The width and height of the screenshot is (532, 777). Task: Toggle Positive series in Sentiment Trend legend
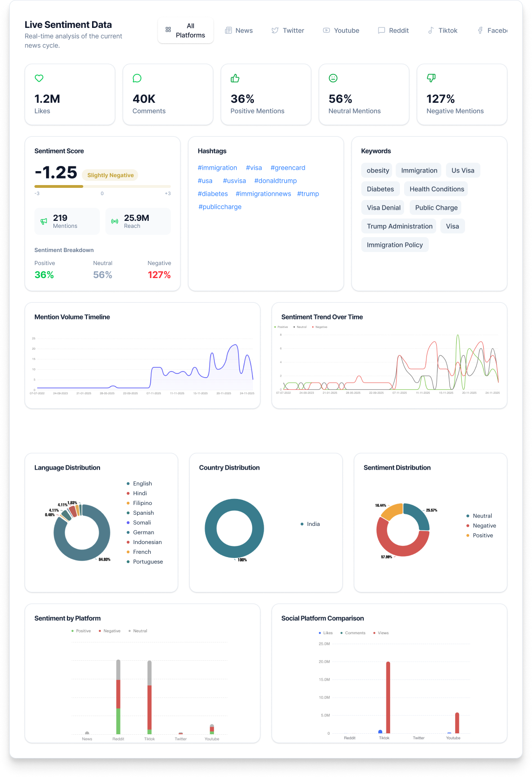(x=281, y=327)
